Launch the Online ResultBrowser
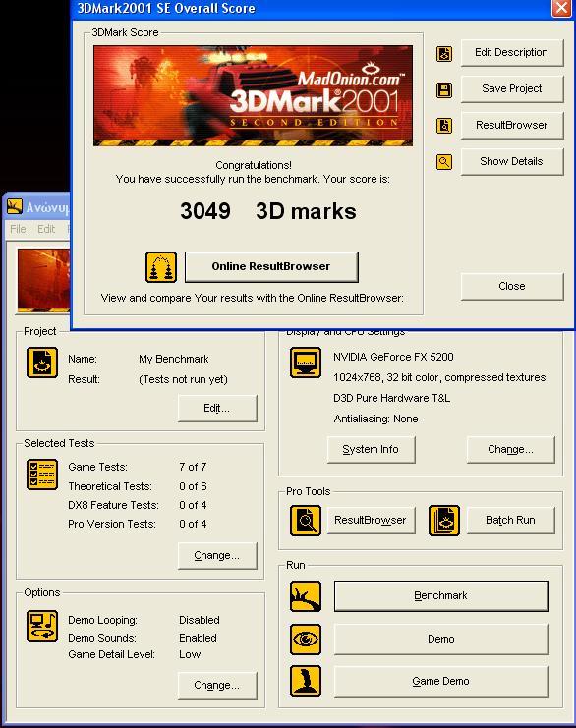The width and height of the screenshot is (576, 728). point(271,266)
